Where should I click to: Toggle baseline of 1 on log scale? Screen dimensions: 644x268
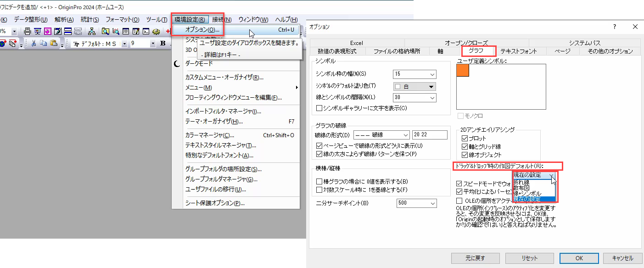pos(320,190)
